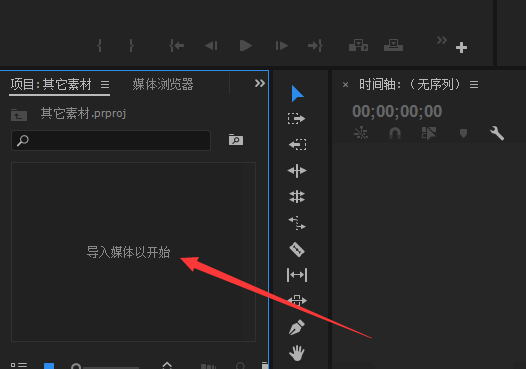Open the 时间轴 panel hamburger menu
This screenshot has width=526, height=369.
click(474, 85)
